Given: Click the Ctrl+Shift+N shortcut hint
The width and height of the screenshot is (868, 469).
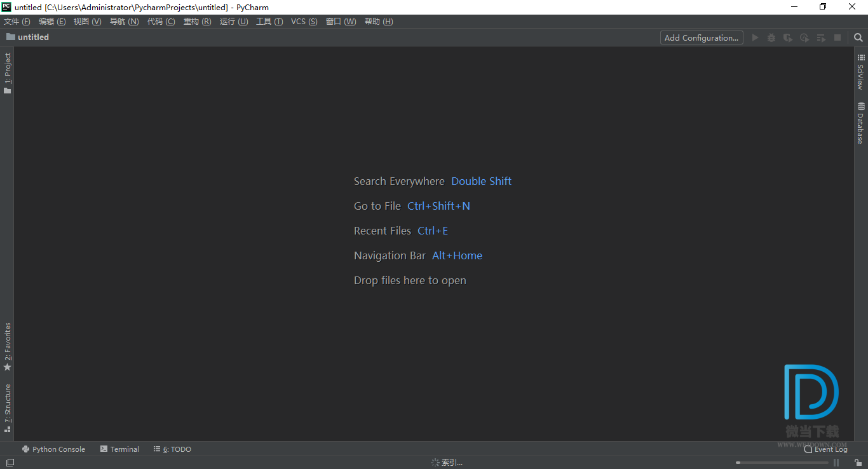Looking at the screenshot, I should pos(438,206).
